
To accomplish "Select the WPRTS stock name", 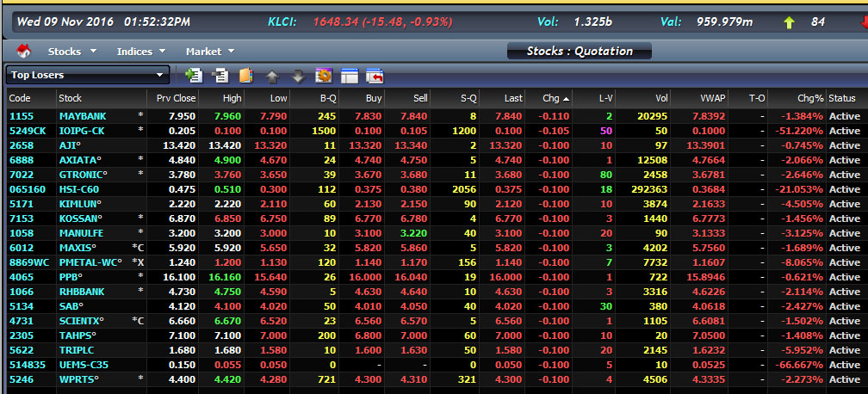I will [79, 379].
